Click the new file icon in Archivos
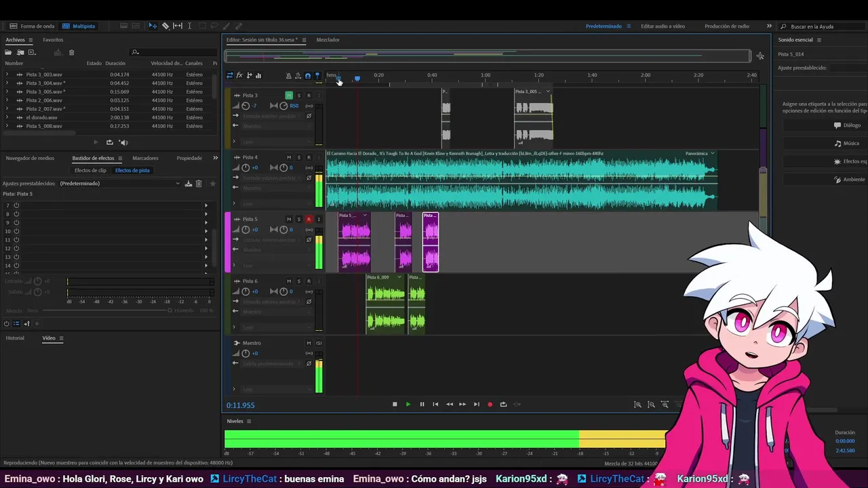868x488 pixels. pos(31,52)
